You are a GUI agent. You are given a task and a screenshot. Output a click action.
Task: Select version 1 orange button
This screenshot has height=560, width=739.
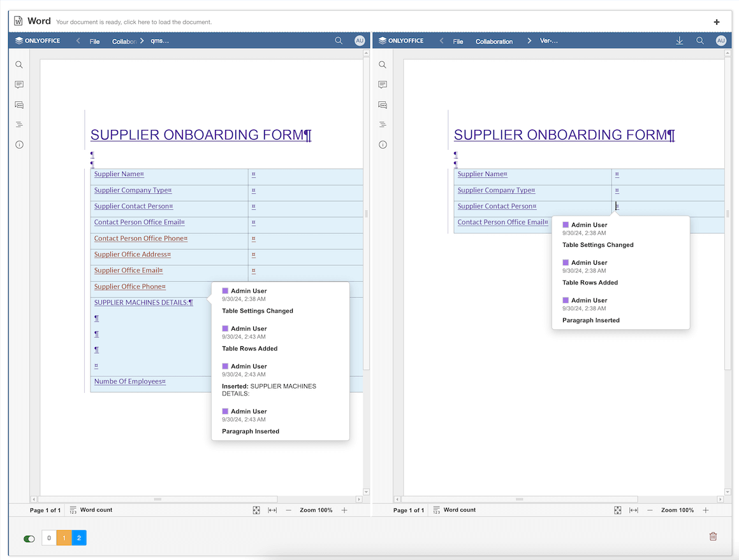[x=64, y=538]
